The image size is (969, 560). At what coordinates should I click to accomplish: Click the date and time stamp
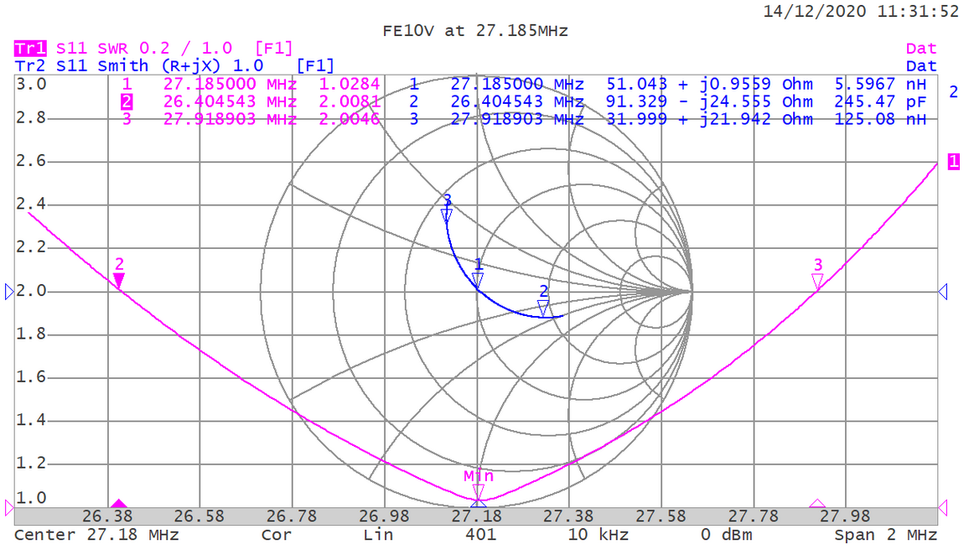pyautogui.click(x=861, y=11)
